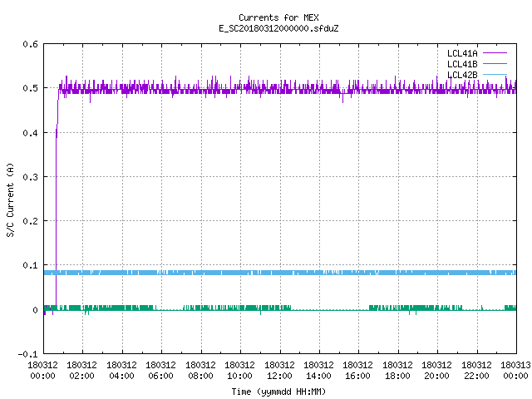Click the blue LCL42B legend line sample

[495, 74]
